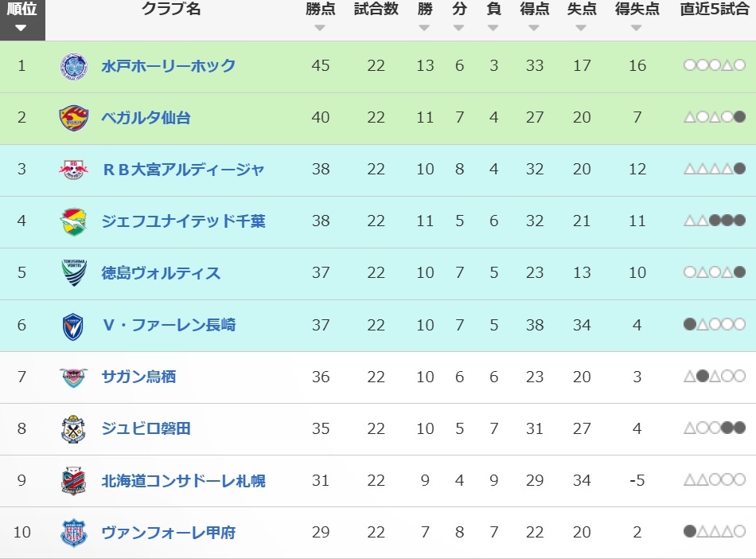Click the RB Omiya Ardija crest
Image resolution: width=756 pixels, height=559 pixels.
click(x=74, y=170)
